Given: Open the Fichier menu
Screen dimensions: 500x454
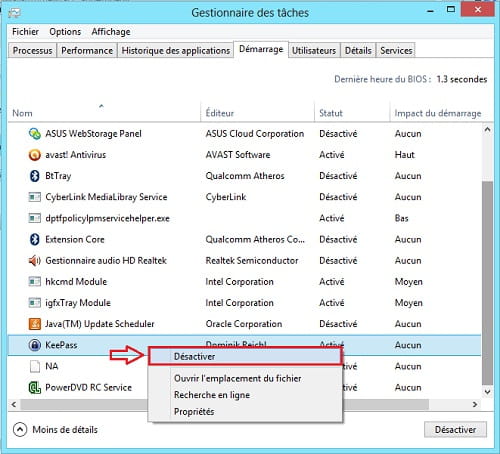Looking at the screenshot, I should 25,32.
